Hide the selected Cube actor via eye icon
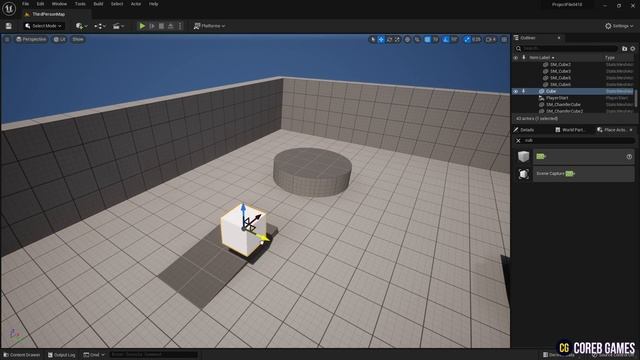This screenshot has width=640, height=360. click(516, 91)
